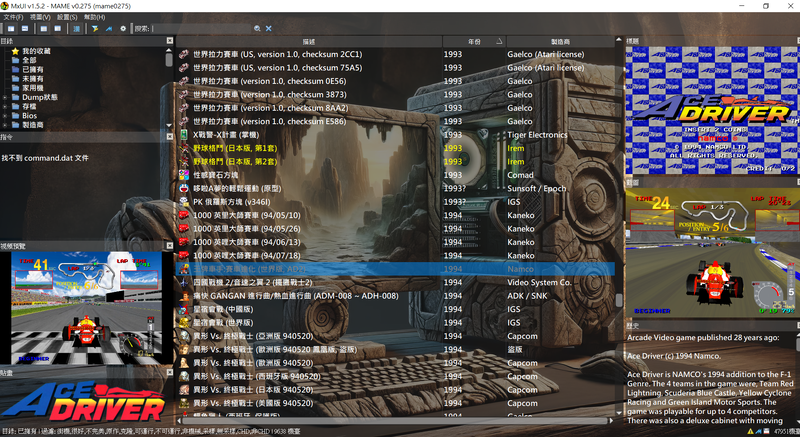Click the fourth panel-view toolbar icon

click(x=58, y=29)
